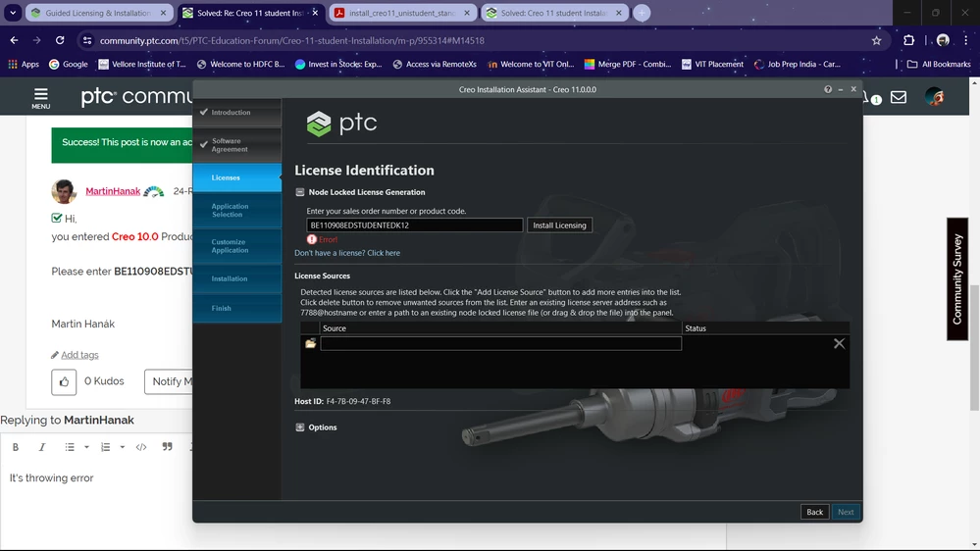
Task: Insert blockquote in reply editor
Action: (x=167, y=447)
